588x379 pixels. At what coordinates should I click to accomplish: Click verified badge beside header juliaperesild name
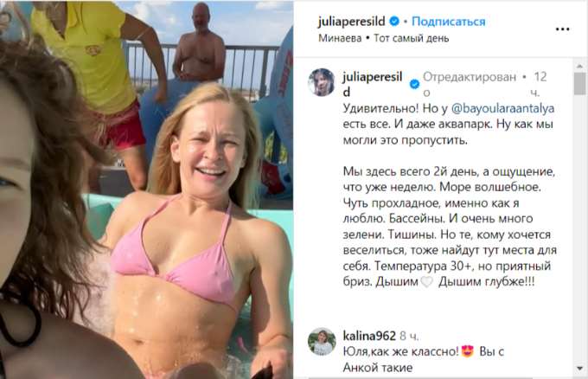pyautogui.click(x=394, y=22)
